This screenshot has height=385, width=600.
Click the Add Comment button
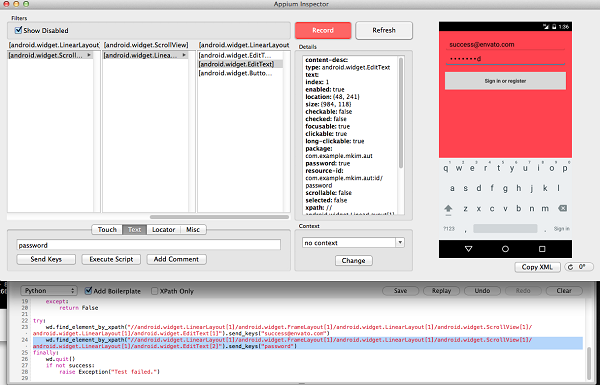(x=176, y=259)
